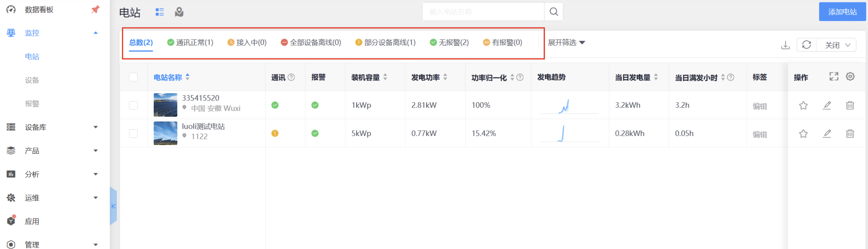Screen dimensions: 868x249
Task: Check the box for station 335415520
Action: click(133, 105)
